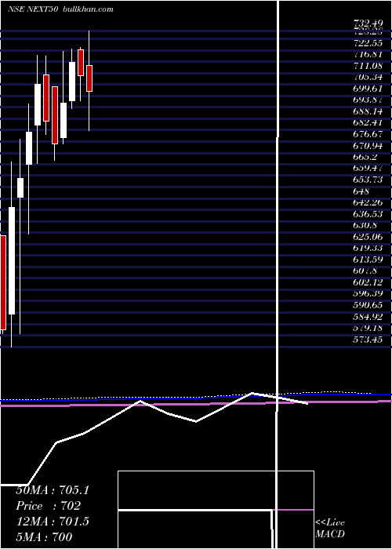This screenshot has height=549, width=392.
Task: Select the 676.67 price axis value
Action: click(368, 134)
